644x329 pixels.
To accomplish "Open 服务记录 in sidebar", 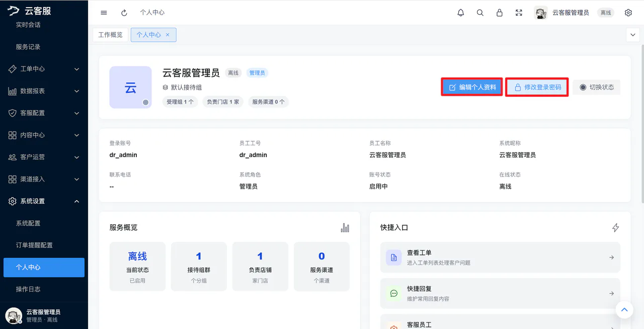I will point(44,47).
